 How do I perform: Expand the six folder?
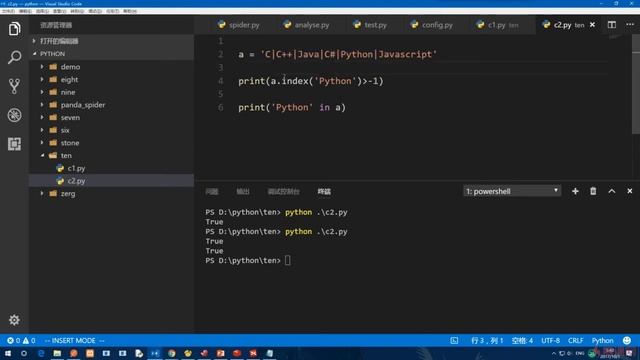[42, 130]
